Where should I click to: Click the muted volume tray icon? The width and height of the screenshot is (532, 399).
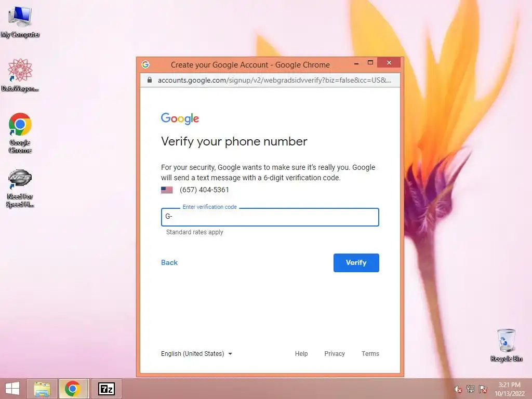coord(458,389)
